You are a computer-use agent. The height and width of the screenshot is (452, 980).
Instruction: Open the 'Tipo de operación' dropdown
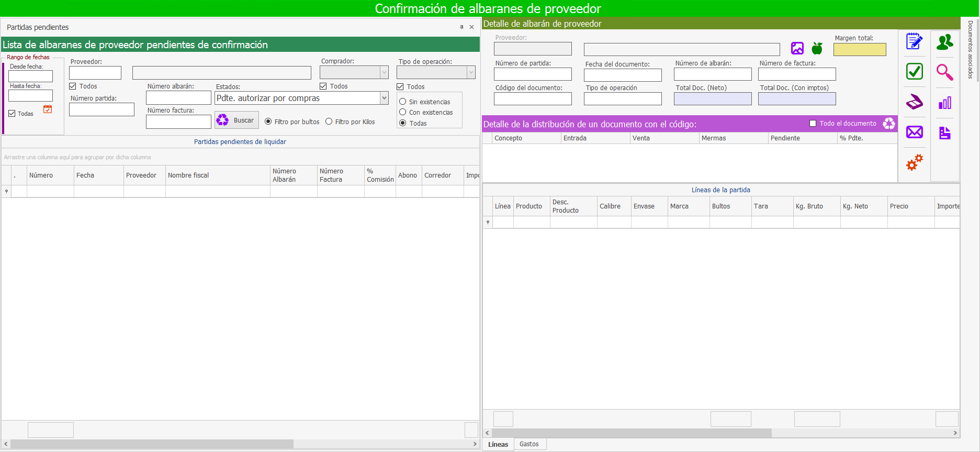471,72
